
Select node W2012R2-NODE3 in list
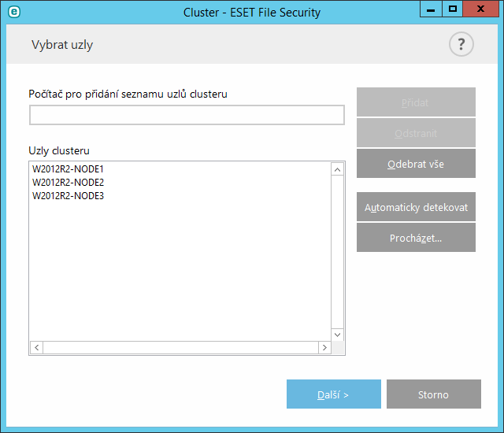click(69, 196)
